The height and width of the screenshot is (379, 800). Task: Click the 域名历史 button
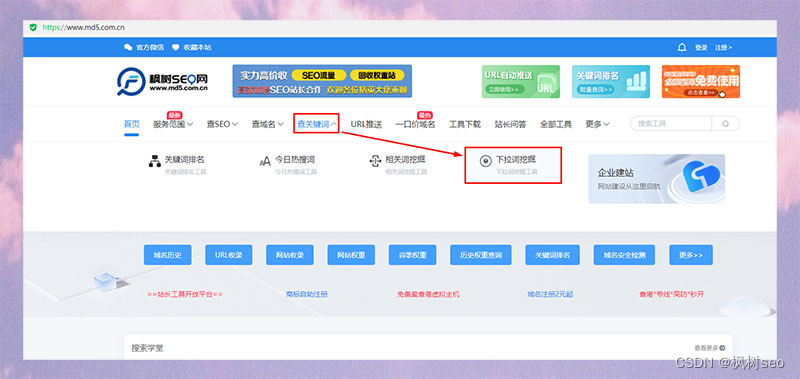[167, 255]
